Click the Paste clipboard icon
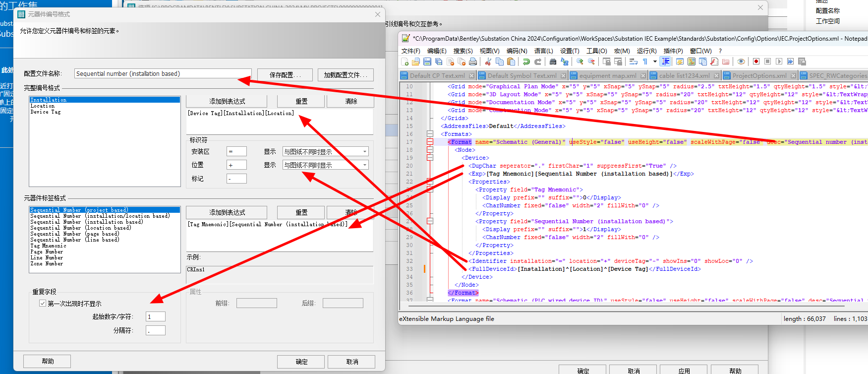This screenshot has height=374, width=868. [x=511, y=62]
